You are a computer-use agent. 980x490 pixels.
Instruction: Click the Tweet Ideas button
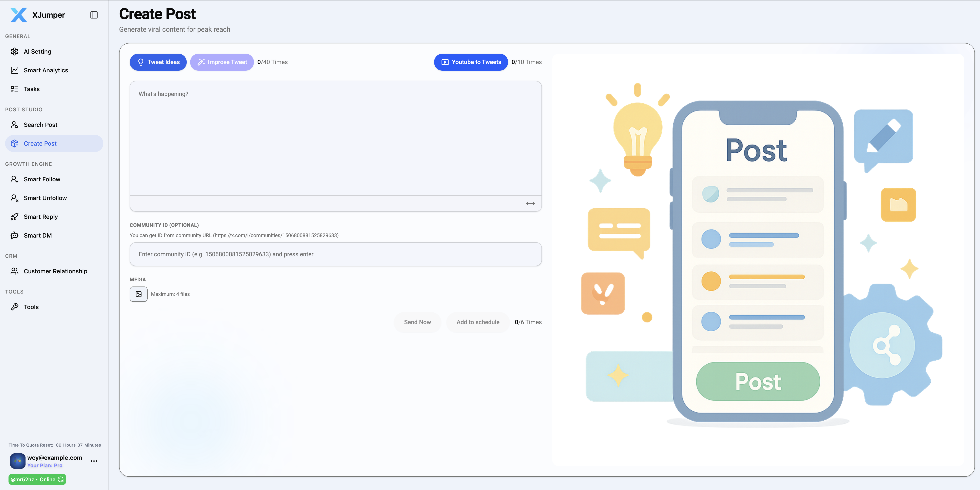(x=158, y=62)
